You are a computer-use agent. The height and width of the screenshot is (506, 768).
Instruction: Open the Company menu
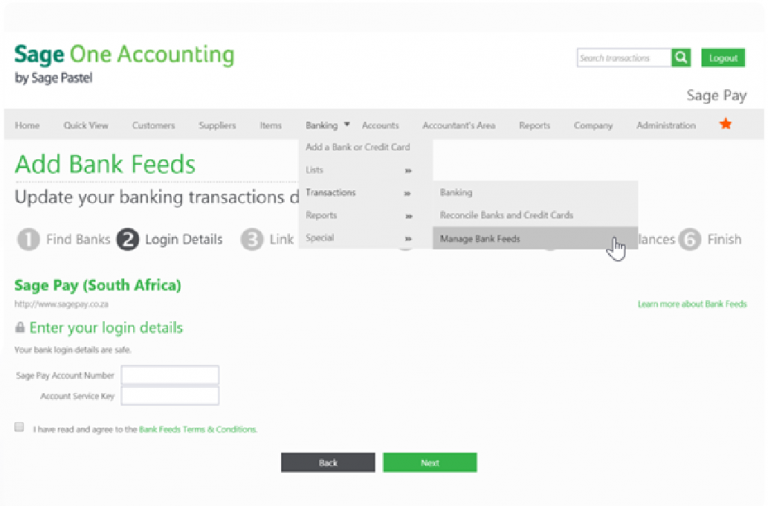(x=593, y=125)
